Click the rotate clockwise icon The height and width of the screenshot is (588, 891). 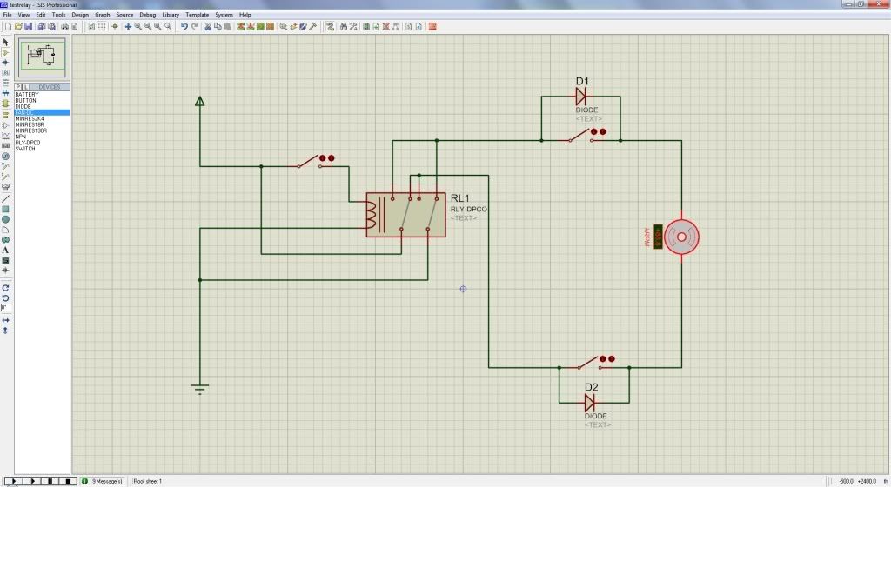coord(5,287)
